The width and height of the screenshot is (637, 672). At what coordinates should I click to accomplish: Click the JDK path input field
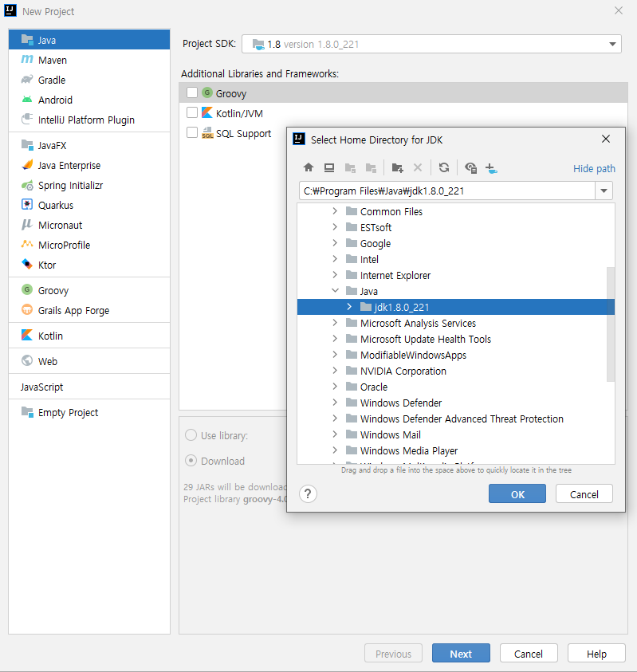point(447,191)
